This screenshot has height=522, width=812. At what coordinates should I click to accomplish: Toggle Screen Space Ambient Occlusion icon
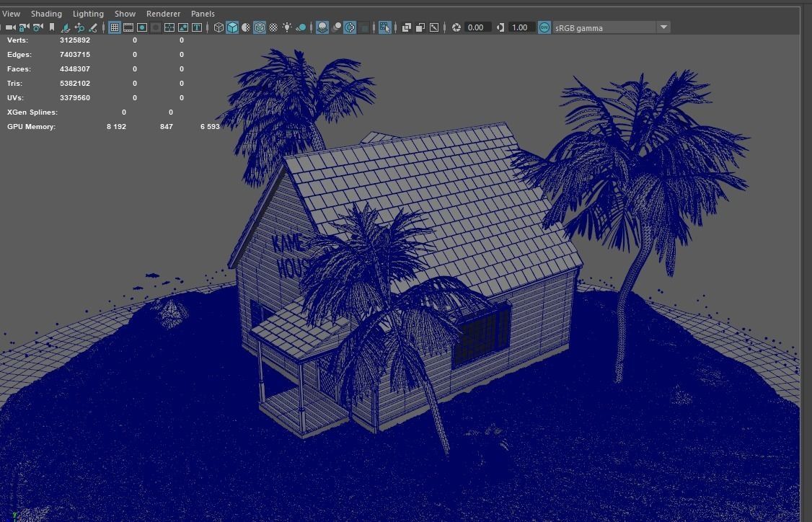click(322, 27)
